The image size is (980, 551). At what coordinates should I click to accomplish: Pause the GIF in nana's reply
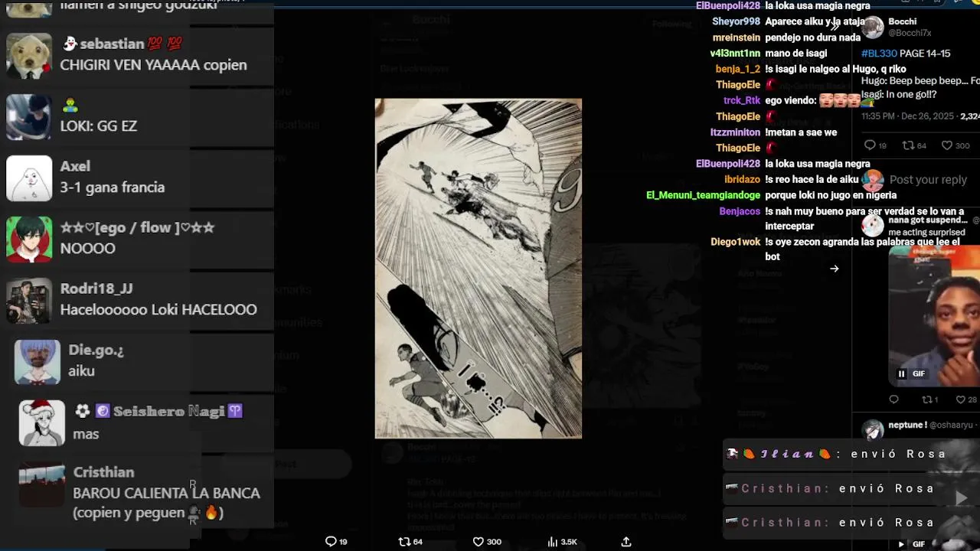pyautogui.click(x=901, y=373)
